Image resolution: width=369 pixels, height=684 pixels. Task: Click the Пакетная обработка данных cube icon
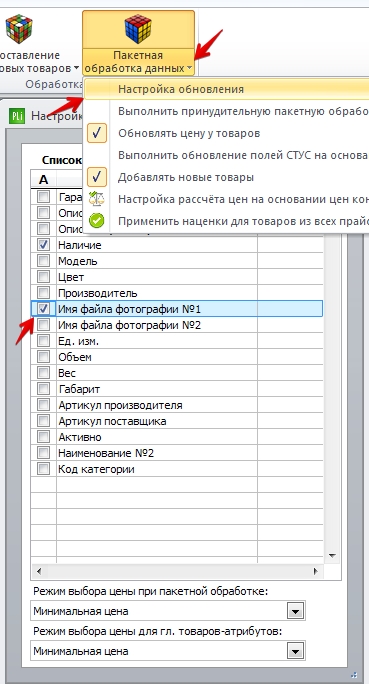pyautogui.click(x=138, y=29)
